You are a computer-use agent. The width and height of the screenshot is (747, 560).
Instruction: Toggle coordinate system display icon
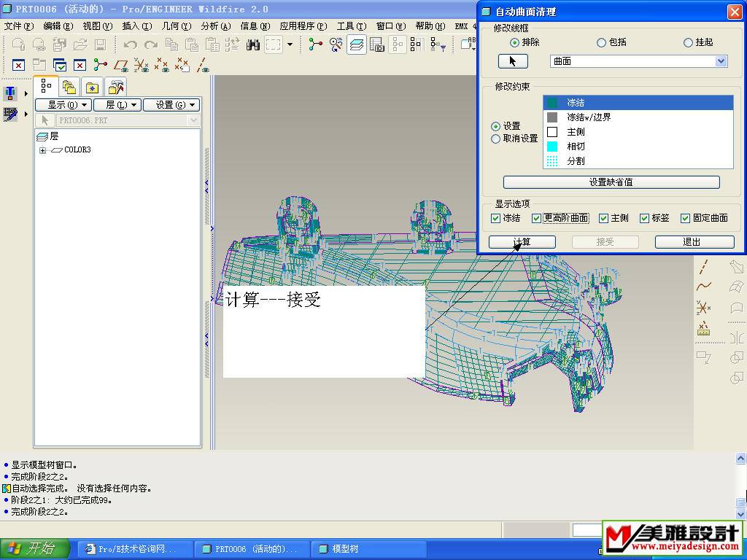pos(141,65)
